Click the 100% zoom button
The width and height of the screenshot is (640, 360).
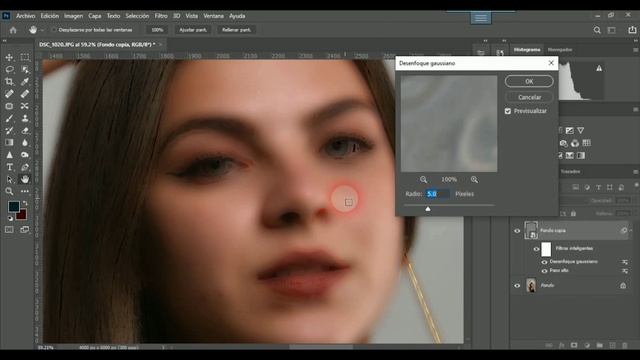click(157, 30)
